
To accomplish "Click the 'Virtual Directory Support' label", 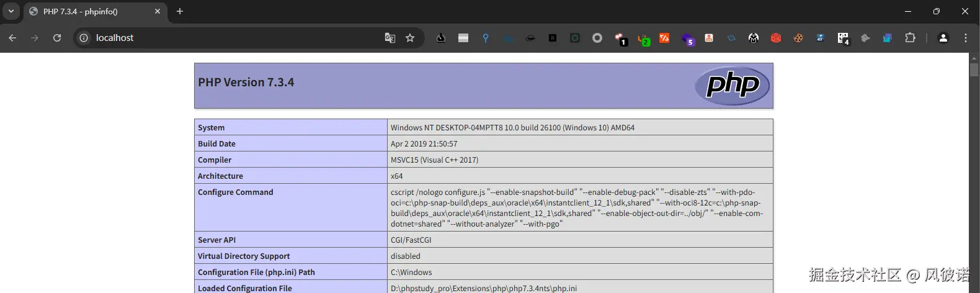I will coord(244,256).
